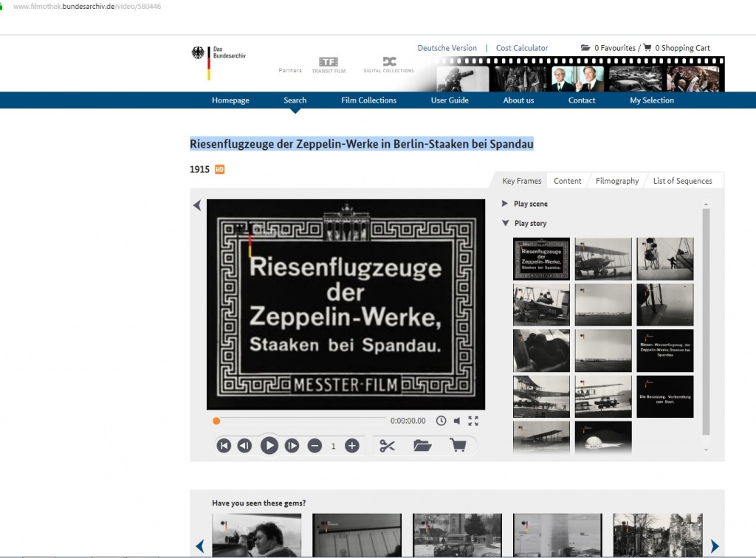Click the key frames scrollbar down arrow
756x558 pixels.
tap(706, 449)
